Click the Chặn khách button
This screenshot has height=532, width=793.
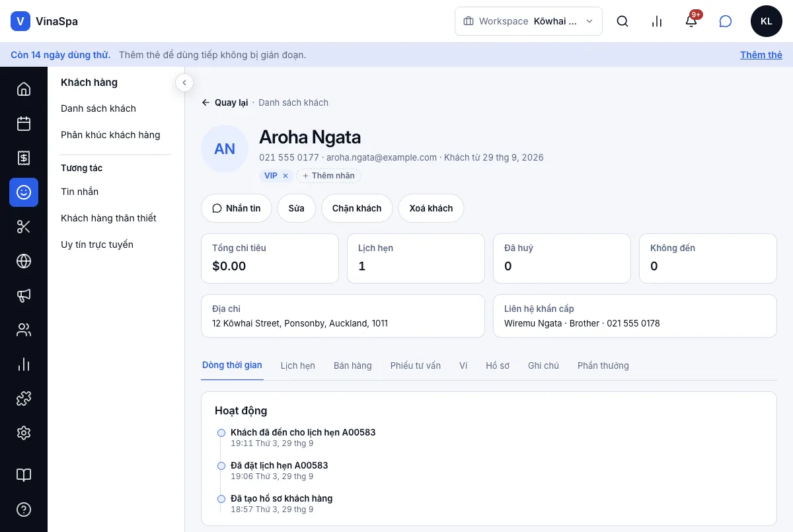[x=357, y=208]
